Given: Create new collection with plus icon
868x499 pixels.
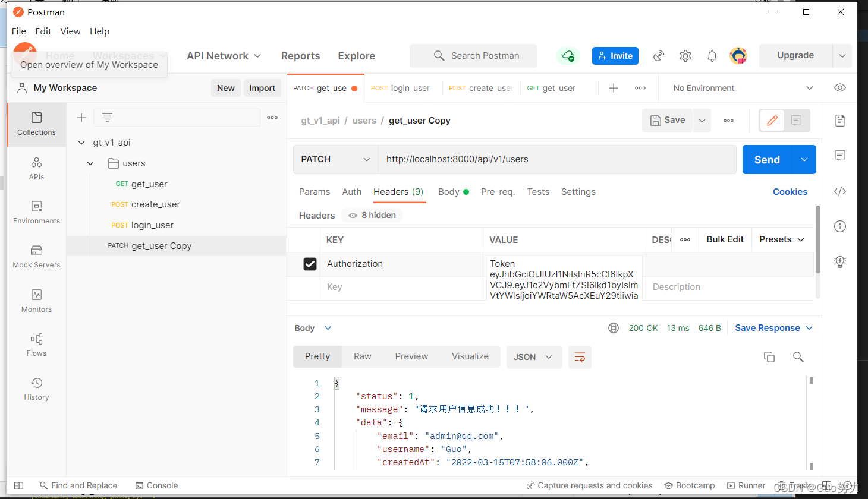Looking at the screenshot, I should coord(81,118).
